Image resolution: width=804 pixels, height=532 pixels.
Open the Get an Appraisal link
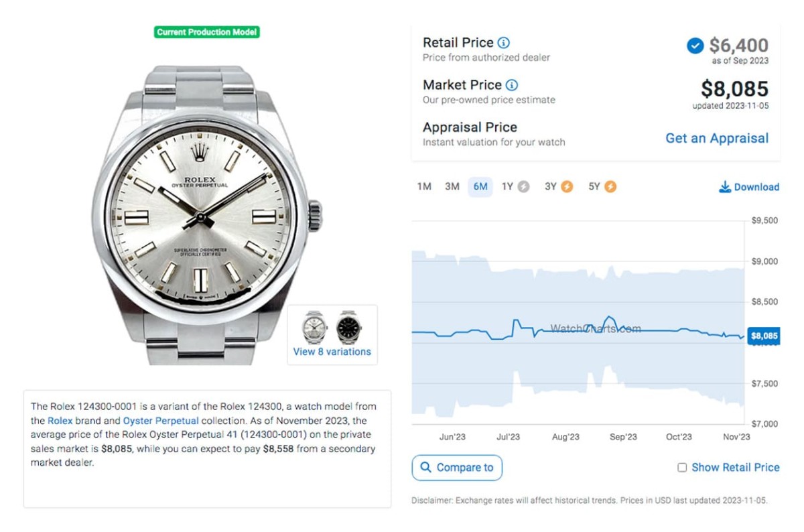click(717, 139)
